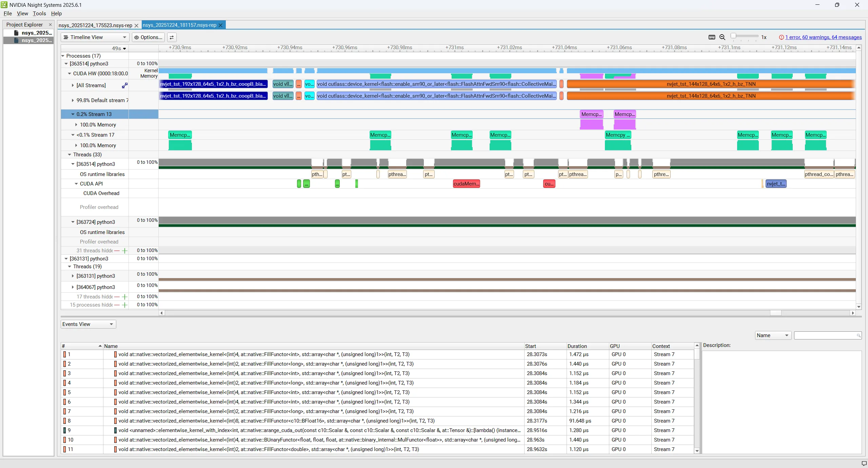
Task: Open the errors, warnings, messages link
Action: point(823,37)
